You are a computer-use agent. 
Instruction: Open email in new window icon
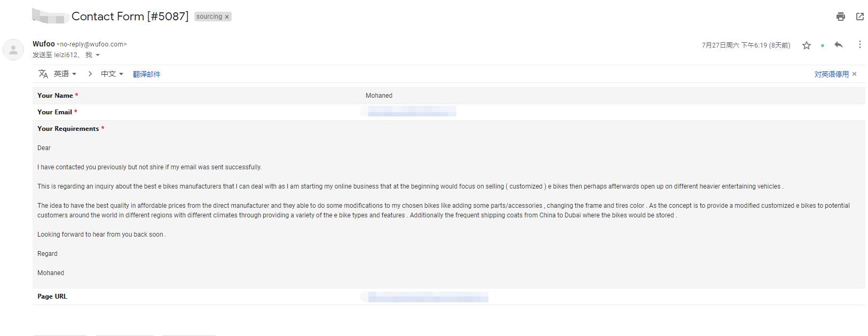(860, 17)
